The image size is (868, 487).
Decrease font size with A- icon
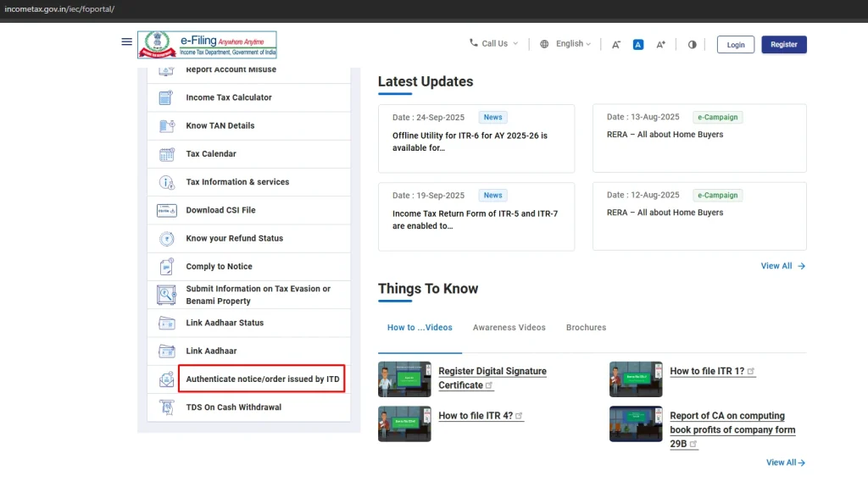pyautogui.click(x=616, y=45)
